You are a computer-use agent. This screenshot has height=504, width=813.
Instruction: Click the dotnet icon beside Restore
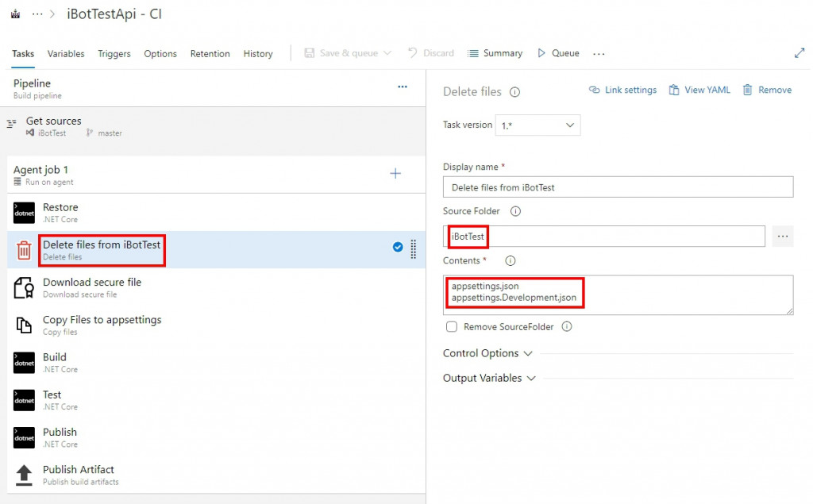[x=24, y=213]
